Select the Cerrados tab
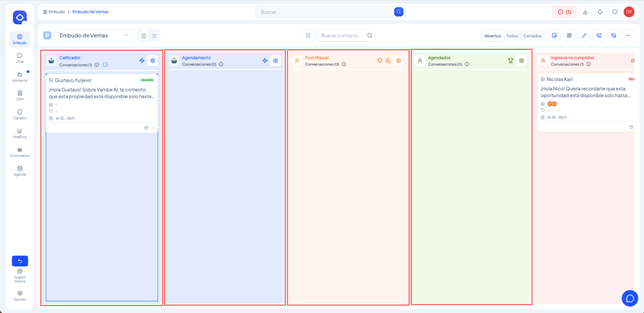The image size is (644, 313). point(532,36)
